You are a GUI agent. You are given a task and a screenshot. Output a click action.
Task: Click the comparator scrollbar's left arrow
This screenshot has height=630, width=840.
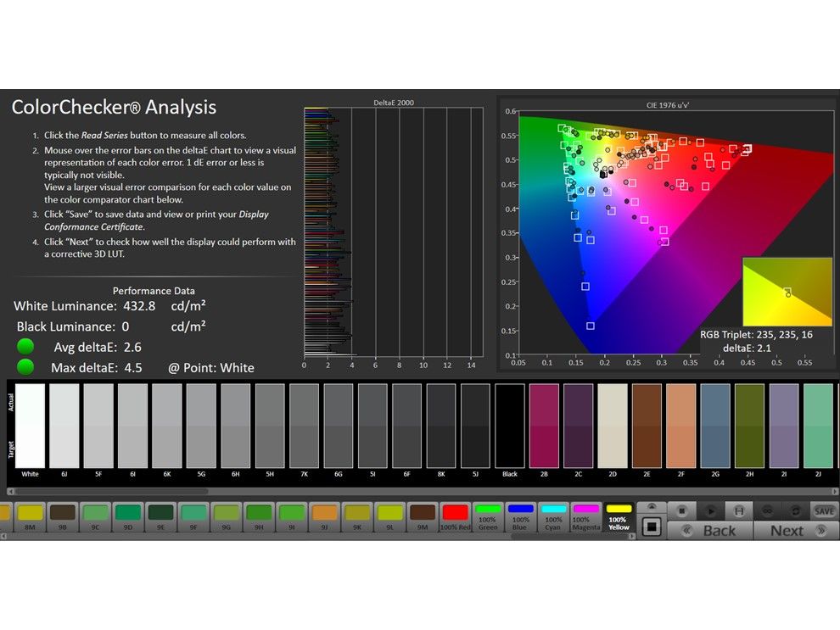tap(10, 491)
